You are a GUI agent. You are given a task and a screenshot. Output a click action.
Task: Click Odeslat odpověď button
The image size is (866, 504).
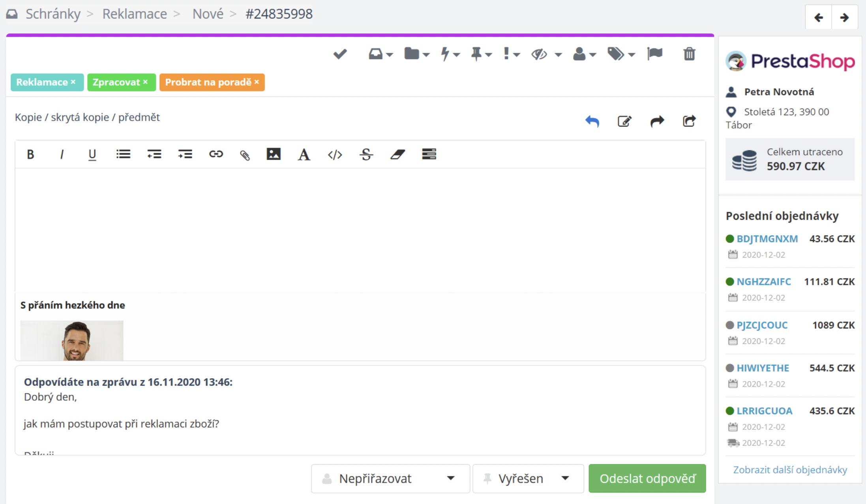(x=647, y=478)
